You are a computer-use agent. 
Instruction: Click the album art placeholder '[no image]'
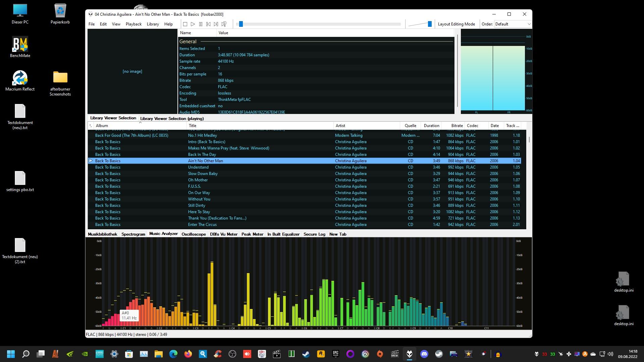132,71
